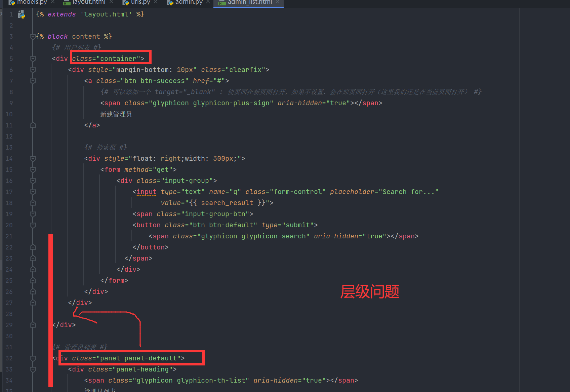Click the closing form fold marker, line 25
This screenshot has width=570, height=392.
(33, 281)
